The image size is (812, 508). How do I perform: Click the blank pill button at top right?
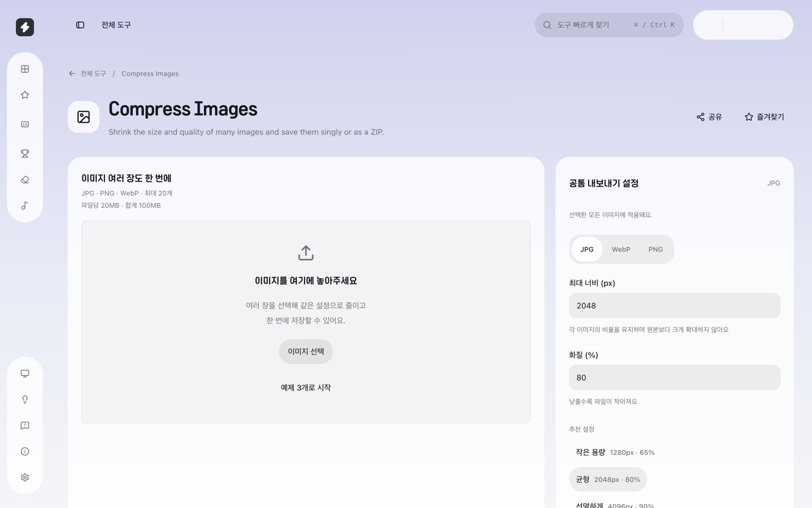[x=743, y=25]
